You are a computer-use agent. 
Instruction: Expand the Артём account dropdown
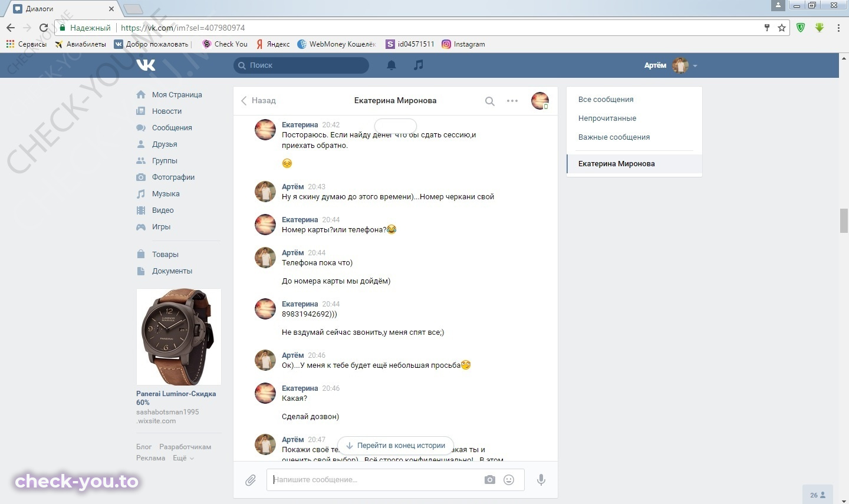point(671,65)
